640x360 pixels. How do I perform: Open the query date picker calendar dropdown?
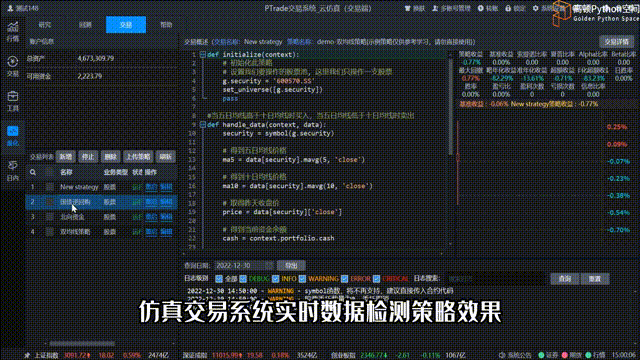click(x=269, y=265)
